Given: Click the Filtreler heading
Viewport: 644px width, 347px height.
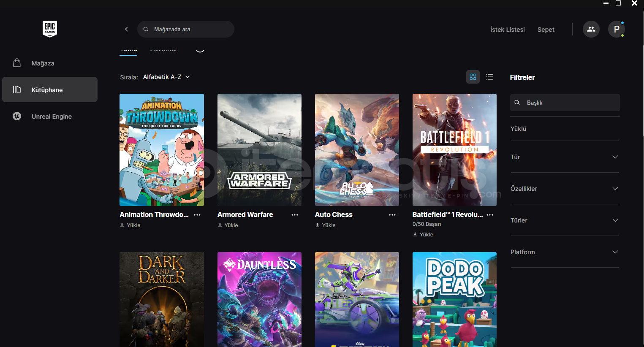Looking at the screenshot, I should click(x=522, y=77).
